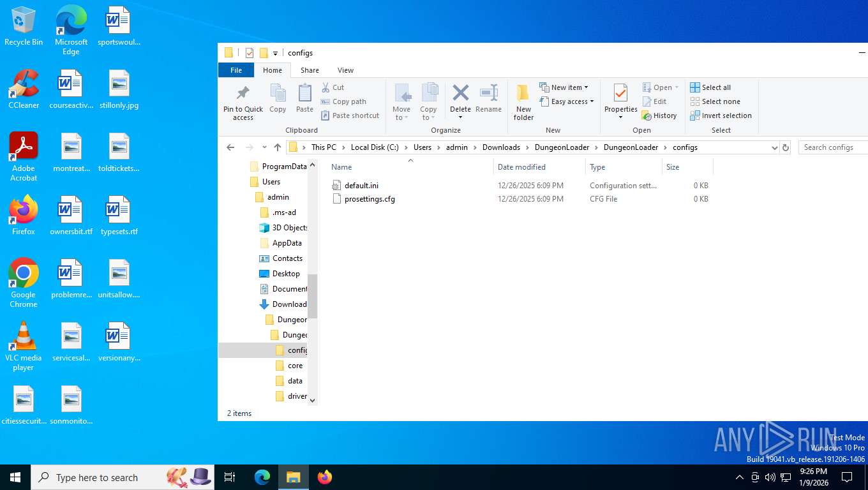This screenshot has width=868, height=490.
Task: Select ProgramData in the navigation tree
Action: click(x=278, y=167)
